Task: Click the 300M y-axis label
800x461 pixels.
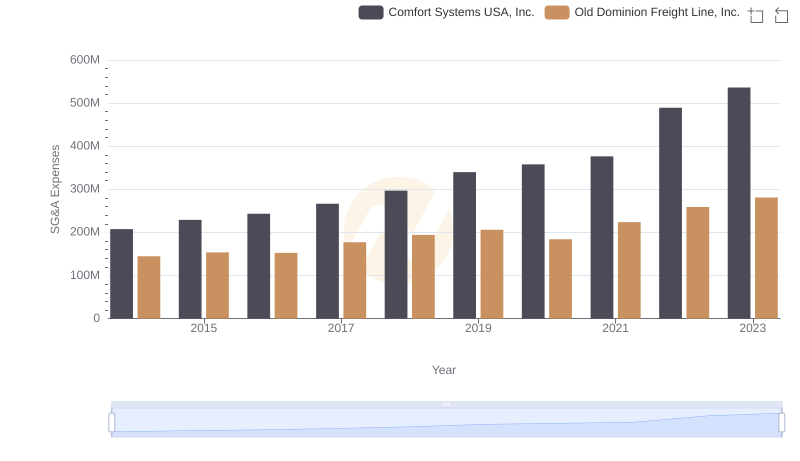Action: (x=85, y=189)
